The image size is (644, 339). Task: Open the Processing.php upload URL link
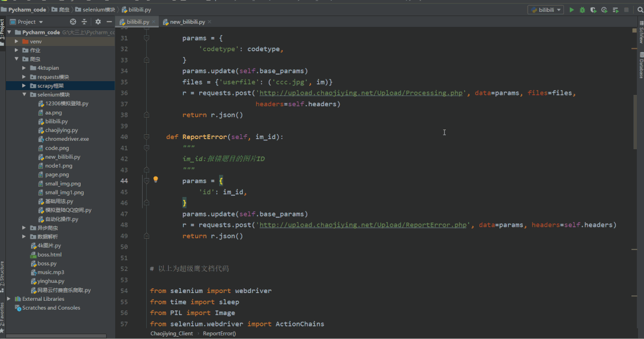pos(361,93)
